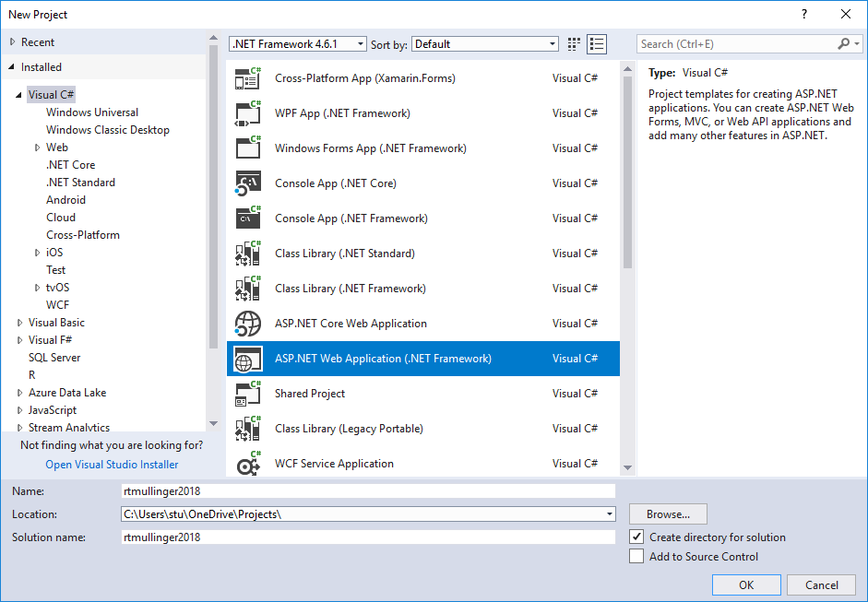Screen dimensions: 868x602
Task: Open the .NET Framework version dropdown
Action: click(x=298, y=44)
